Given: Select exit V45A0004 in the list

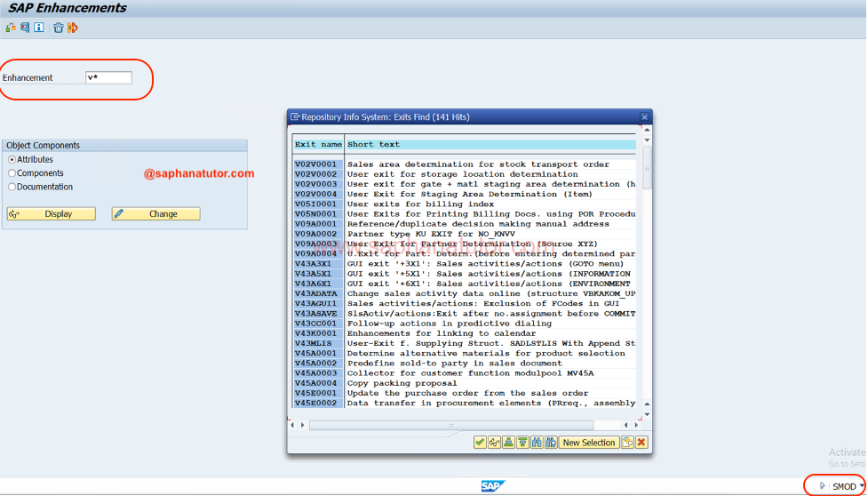Looking at the screenshot, I should [x=315, y=384].
